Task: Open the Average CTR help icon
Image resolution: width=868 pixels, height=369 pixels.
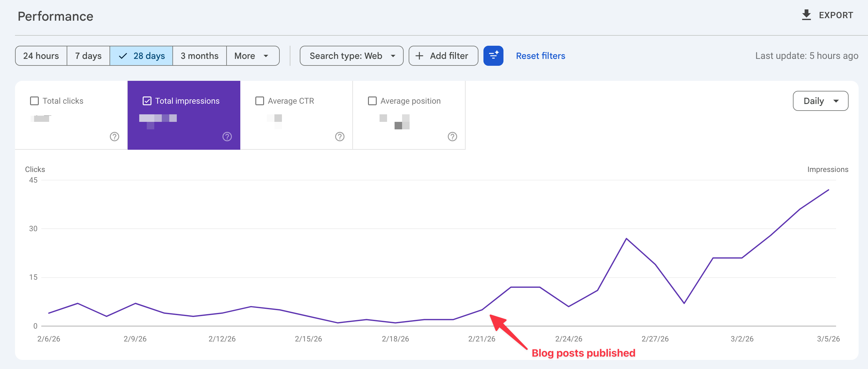Action: (340, 137)
